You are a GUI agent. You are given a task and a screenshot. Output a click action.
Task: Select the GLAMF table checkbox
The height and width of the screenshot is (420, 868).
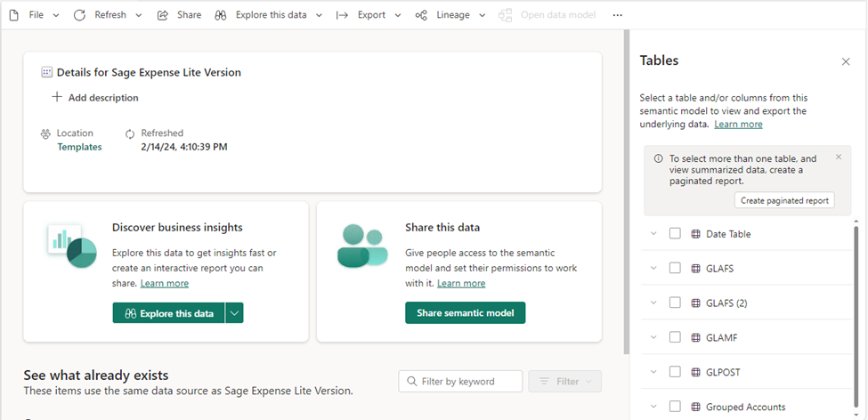[675, 337]
